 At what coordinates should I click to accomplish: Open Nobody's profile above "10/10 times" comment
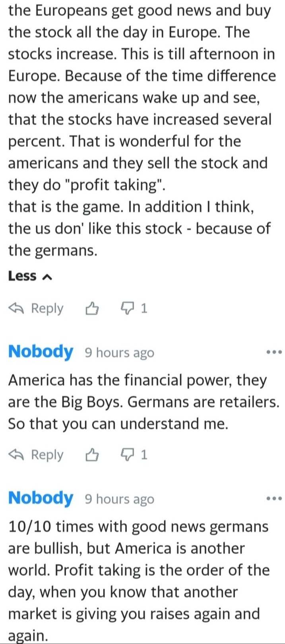pyautogui.click(x=41, y=498)
